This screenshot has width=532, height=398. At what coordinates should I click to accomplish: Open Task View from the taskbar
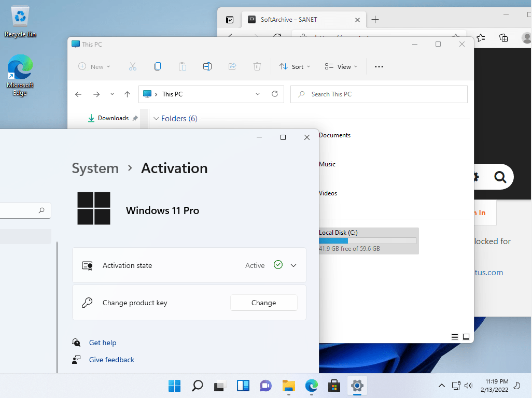(x=220, y=386)
